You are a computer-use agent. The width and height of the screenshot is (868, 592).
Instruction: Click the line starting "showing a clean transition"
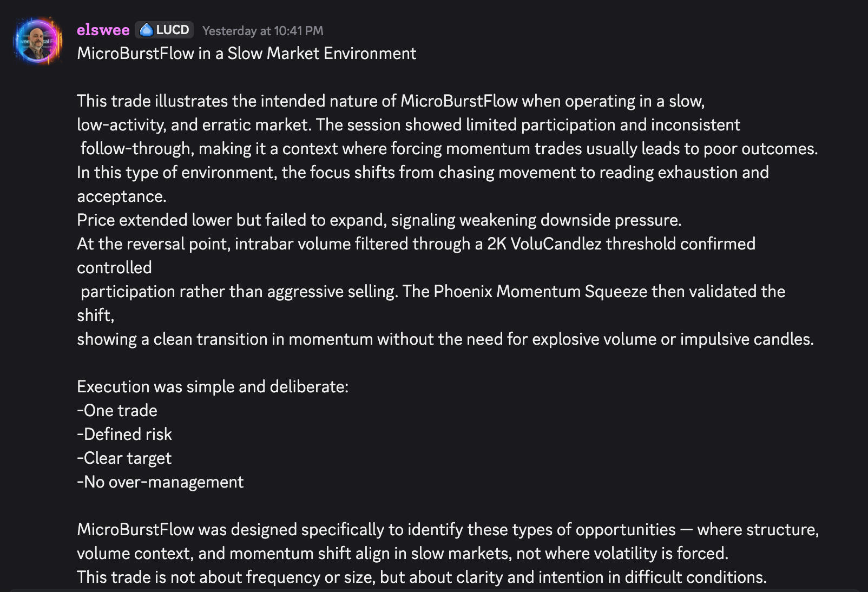point(445,339)
